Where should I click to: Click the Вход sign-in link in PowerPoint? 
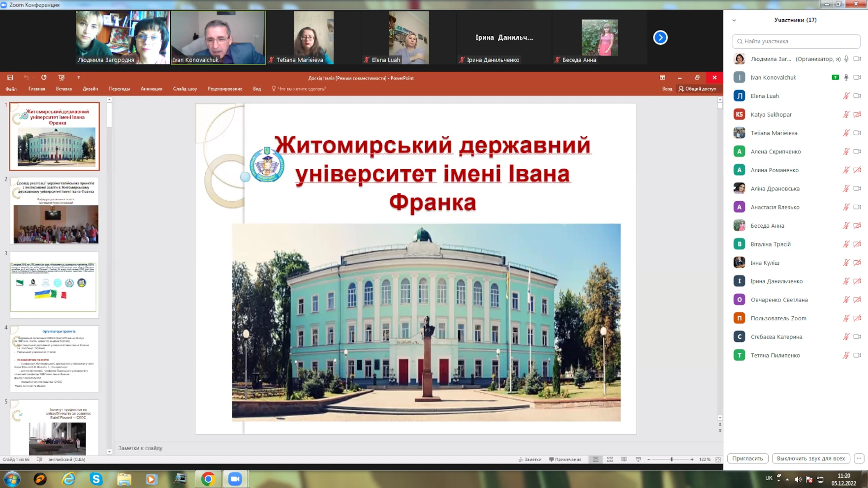click(667, 89)
